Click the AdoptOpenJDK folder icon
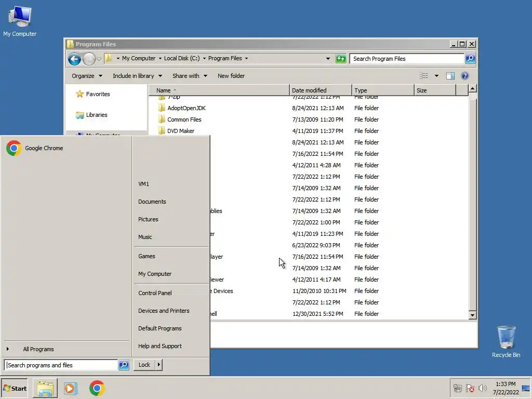Image resolution: width=532 pixels, height=399 pixels. coord(162,108)
